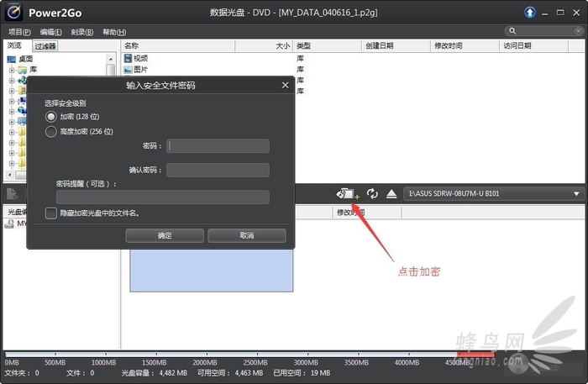This screenshot has width=588, height=384.
Task: Confirm with the 确定 button
Action: pyautogui.click(x=165, y=235)
